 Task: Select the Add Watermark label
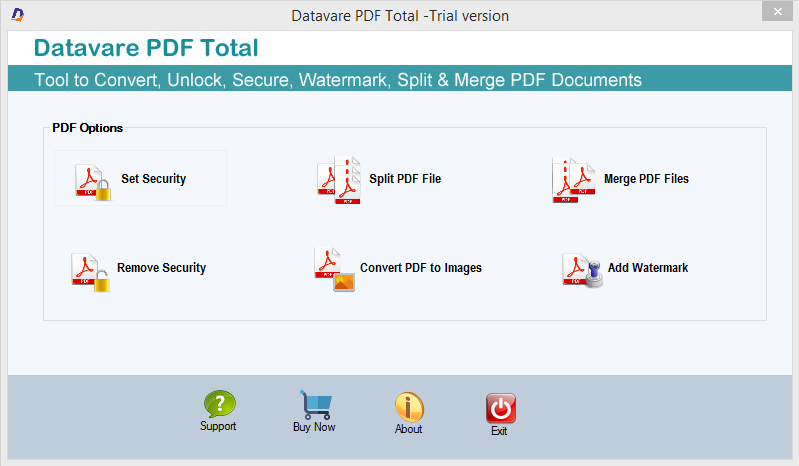pos(648,268)
